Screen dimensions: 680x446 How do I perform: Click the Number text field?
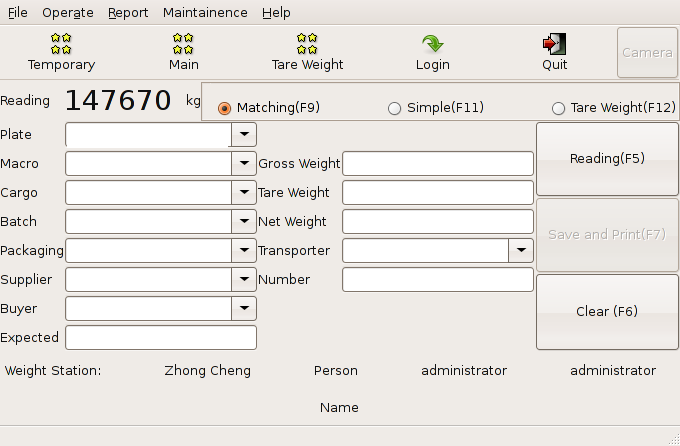[437, 280]
